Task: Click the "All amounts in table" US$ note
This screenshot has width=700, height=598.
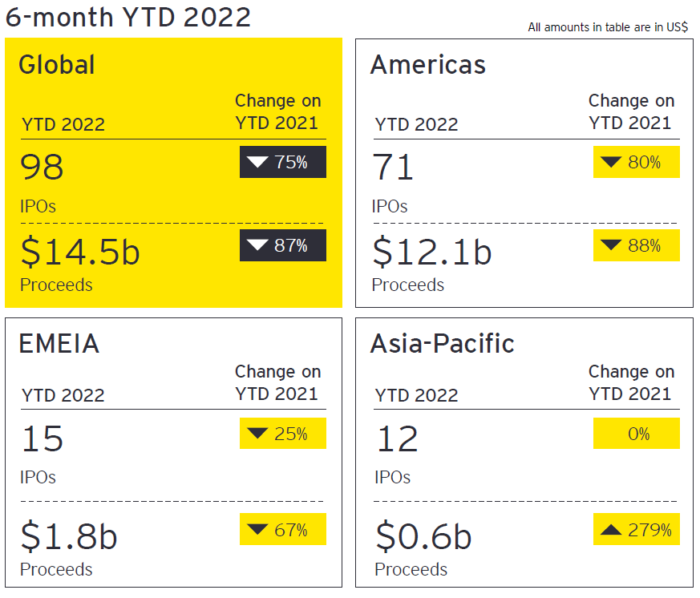Action: tap(607, 27)
